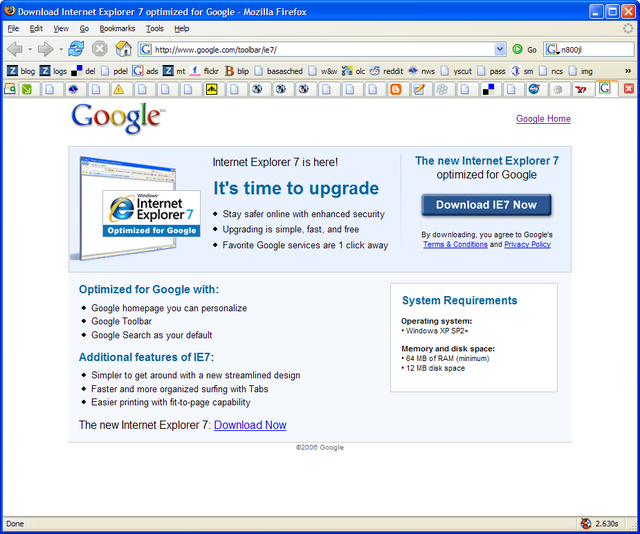This screenshot has height=534, width=640.
Task: Switch to the Blogger tab
Action: (x=396, y=89)
